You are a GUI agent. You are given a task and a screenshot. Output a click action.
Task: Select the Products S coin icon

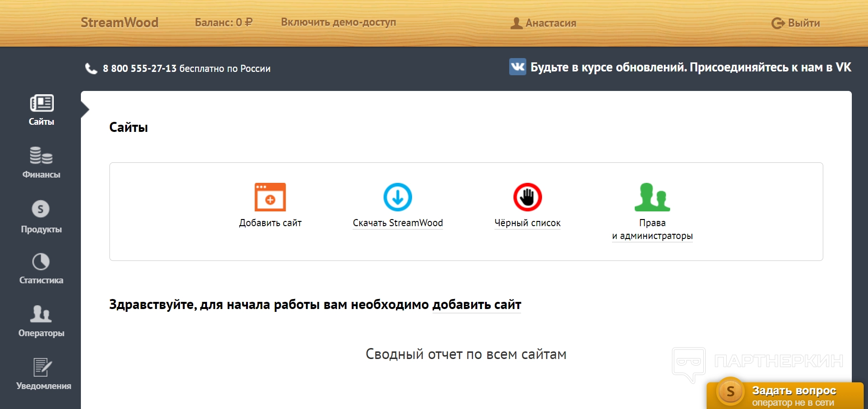tap(41, 209)
